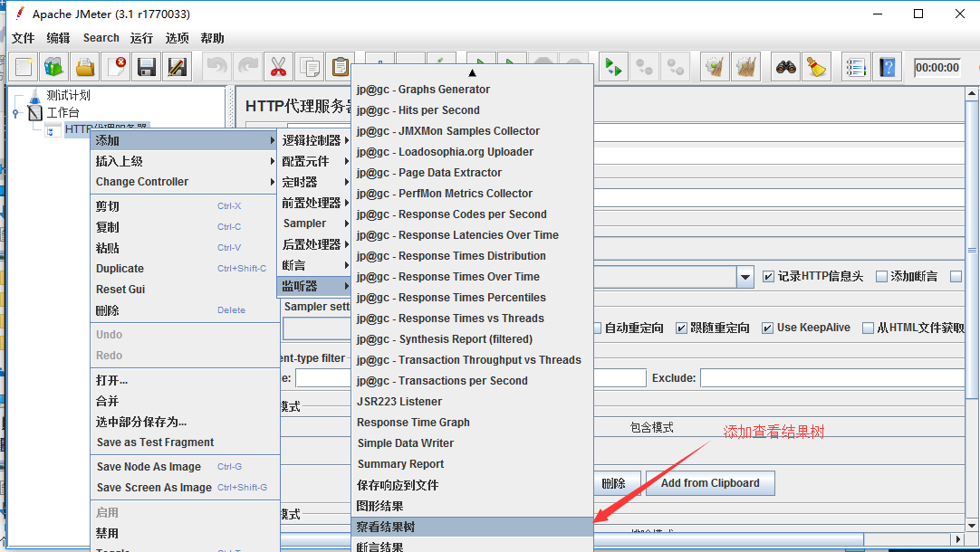Click the first grey Remote stop icon
The height and width of the screenshot is (552, 980).
pyautogui.click(x=644, y=67)
